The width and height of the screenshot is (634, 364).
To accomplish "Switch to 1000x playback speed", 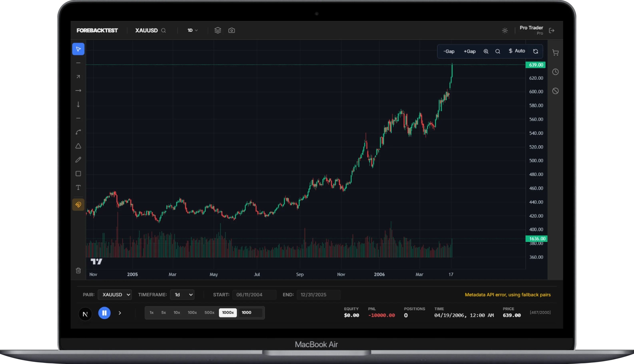I will (228, 312).
